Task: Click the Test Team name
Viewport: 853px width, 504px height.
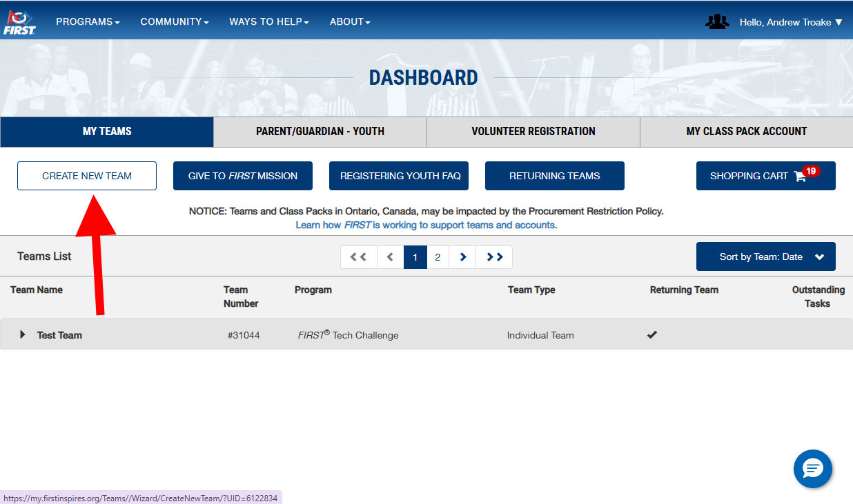Action: coord(59,335)
